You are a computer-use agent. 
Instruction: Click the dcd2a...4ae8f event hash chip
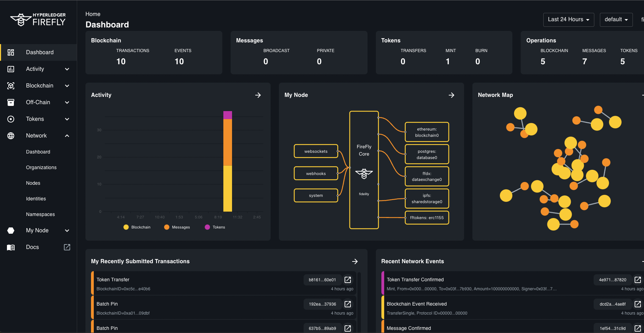[x=612, y=304]
